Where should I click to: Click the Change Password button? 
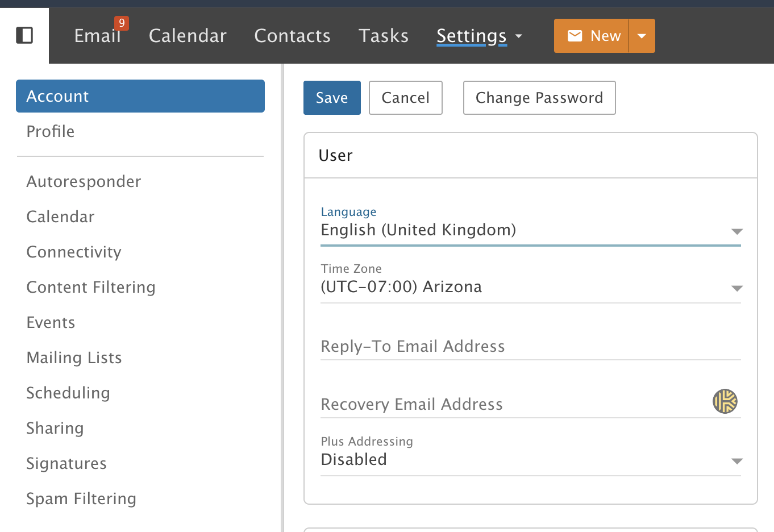pyautogui.click(x=539, y=98)
